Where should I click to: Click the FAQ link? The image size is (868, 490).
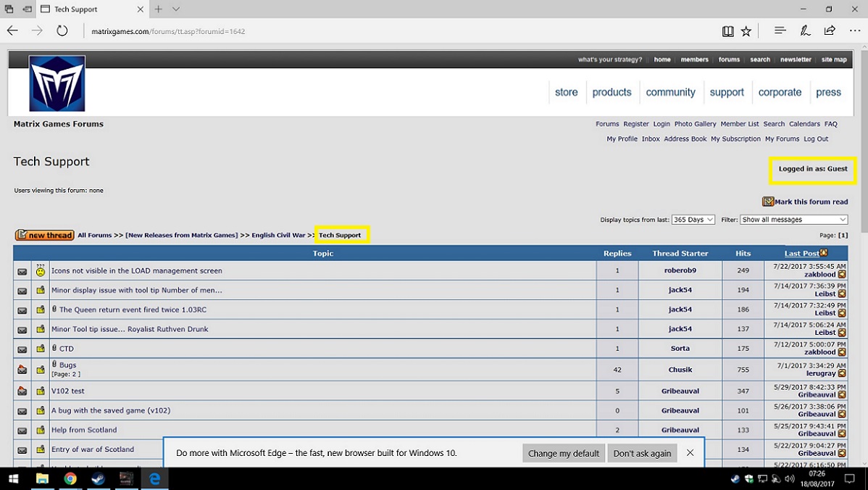click(x=831, y=124)
